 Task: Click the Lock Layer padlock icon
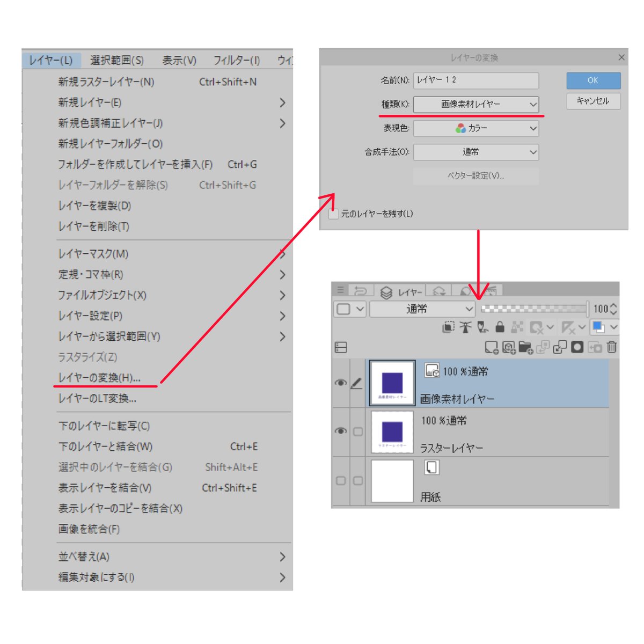point(500,327)
